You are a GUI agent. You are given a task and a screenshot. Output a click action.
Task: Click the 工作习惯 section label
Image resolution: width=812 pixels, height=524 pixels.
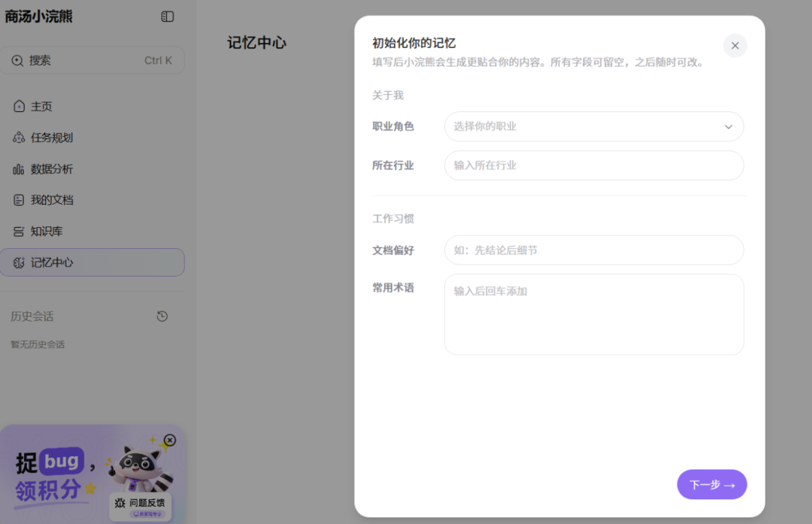click(x=393, y=219)
